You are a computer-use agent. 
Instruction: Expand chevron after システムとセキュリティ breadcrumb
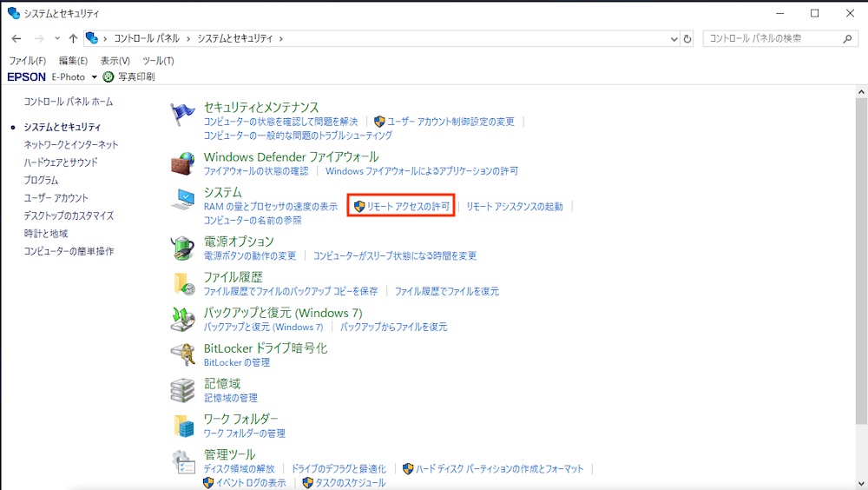tap(281, 38)
